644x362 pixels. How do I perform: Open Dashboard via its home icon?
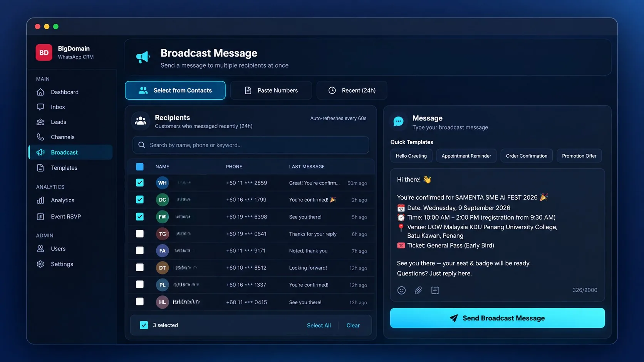click(40, 92)
